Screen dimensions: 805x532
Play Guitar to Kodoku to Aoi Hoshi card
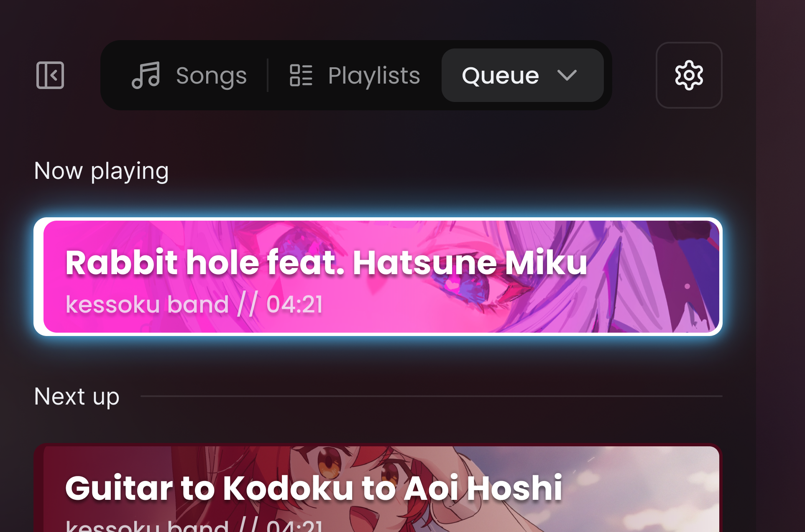coord(378,488)
